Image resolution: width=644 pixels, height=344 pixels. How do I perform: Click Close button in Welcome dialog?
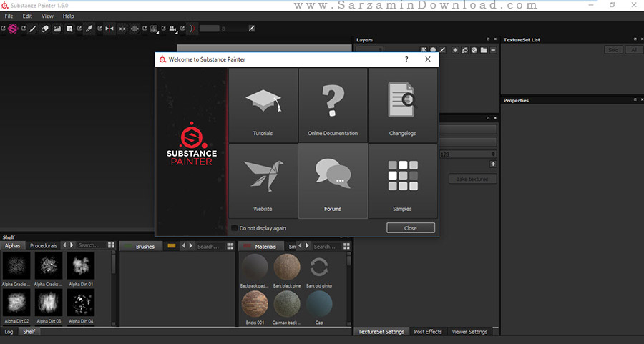point(410,228)
